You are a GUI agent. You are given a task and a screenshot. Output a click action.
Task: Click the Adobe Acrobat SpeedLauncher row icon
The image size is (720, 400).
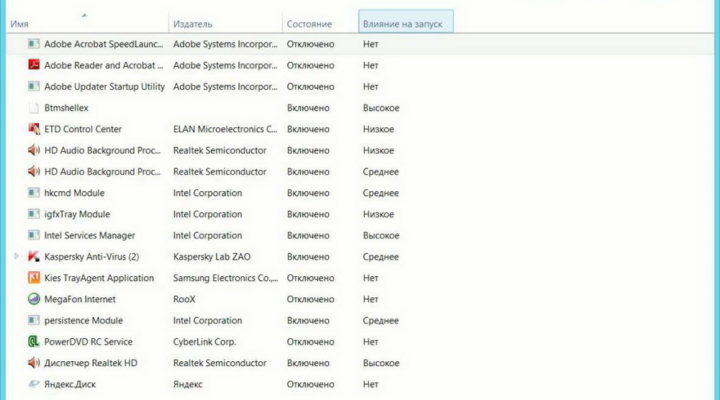coord(34,44)
